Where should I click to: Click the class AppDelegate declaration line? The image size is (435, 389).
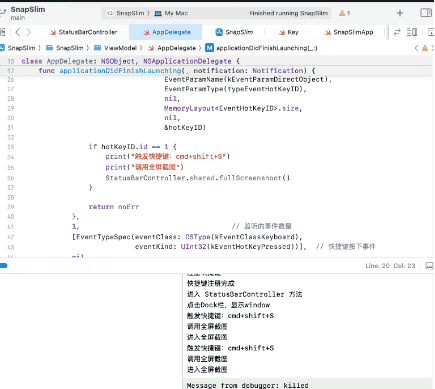pos(131,61)
